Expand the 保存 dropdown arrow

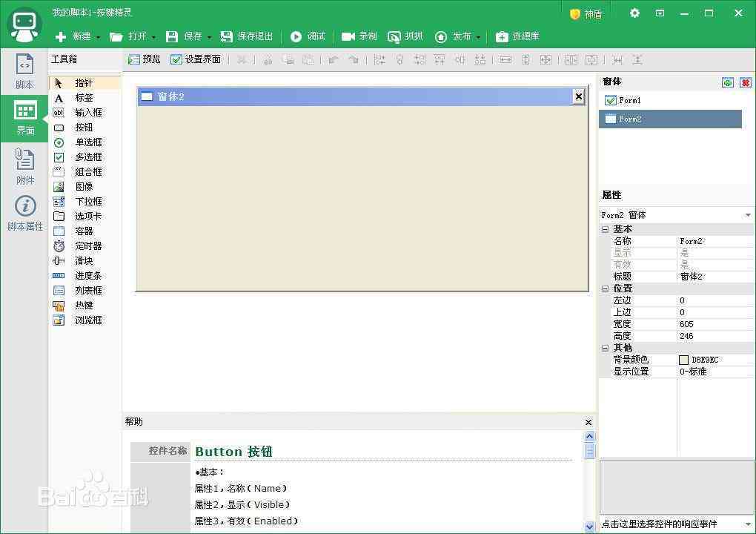point(210,37)
